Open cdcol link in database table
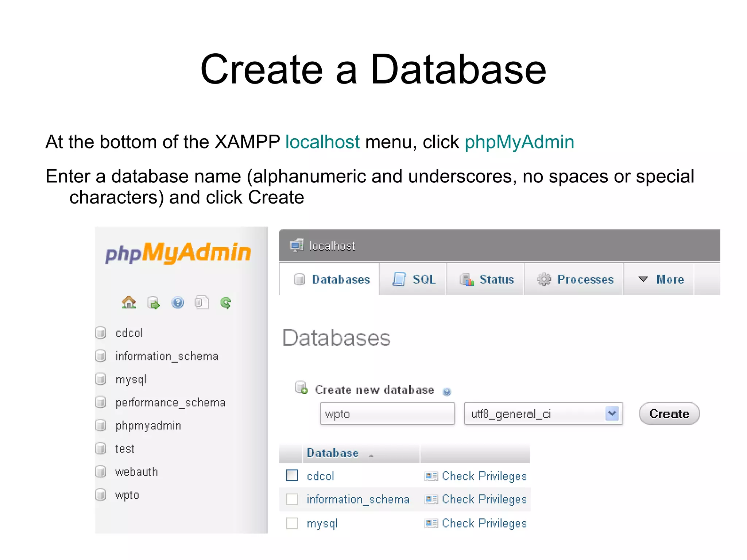 [x=320, y=476]
